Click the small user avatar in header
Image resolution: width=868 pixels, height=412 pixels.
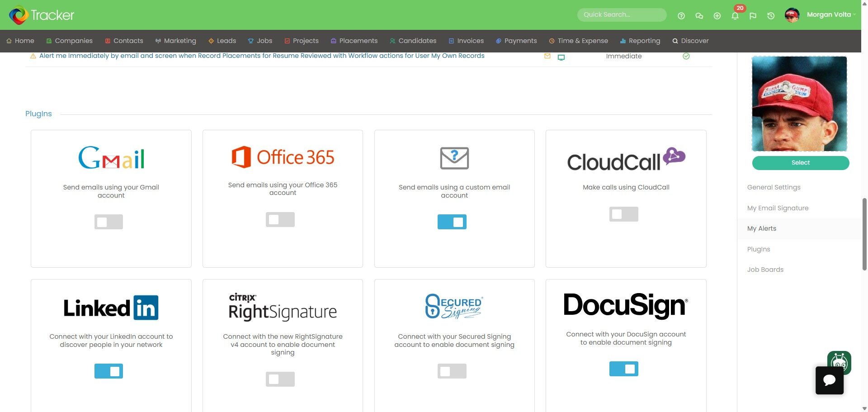click(x=792, y=15)
